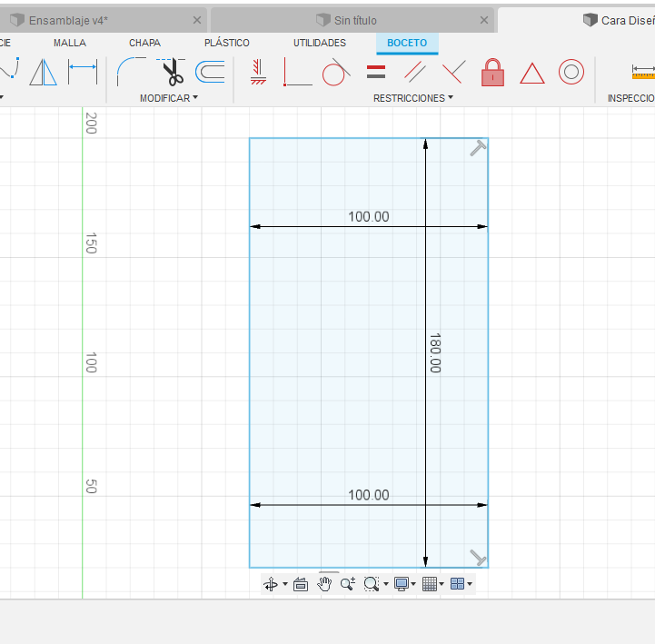Close the Sin título document tab
655x644 pixels.
(482, 20)
